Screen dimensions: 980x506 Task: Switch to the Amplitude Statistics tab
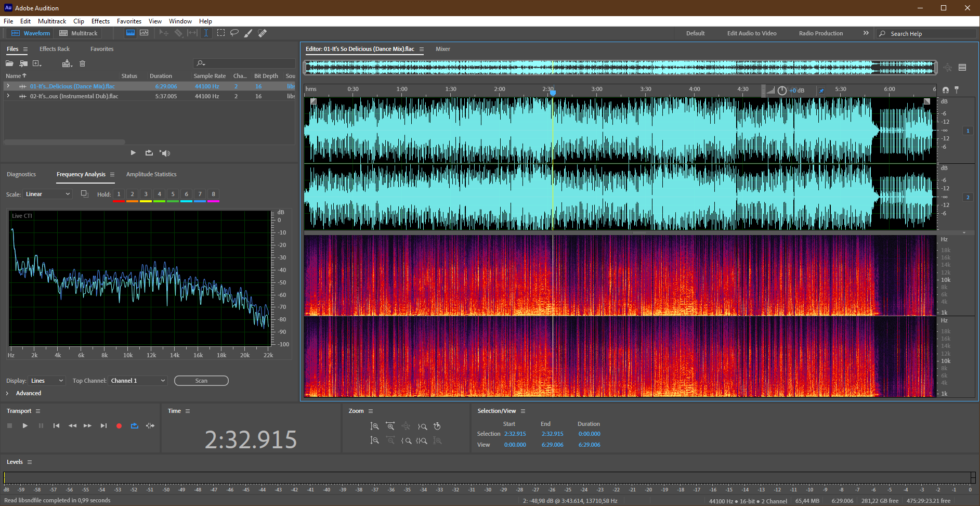151,174
